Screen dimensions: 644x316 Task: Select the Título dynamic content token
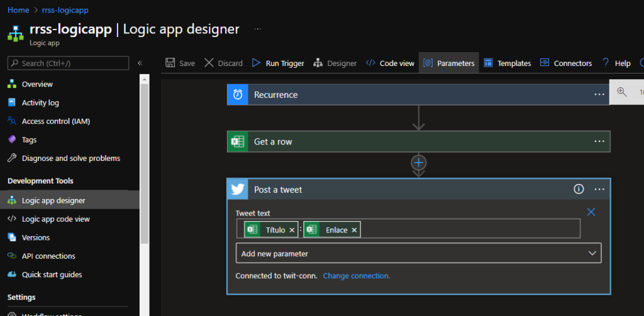click(270, 230)
